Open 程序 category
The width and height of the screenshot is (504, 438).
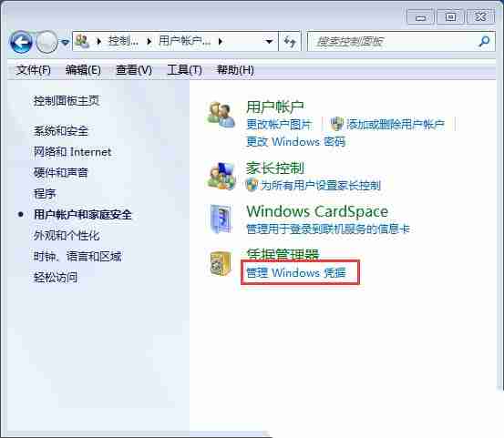pyautogui.click(x=45, y=194)
